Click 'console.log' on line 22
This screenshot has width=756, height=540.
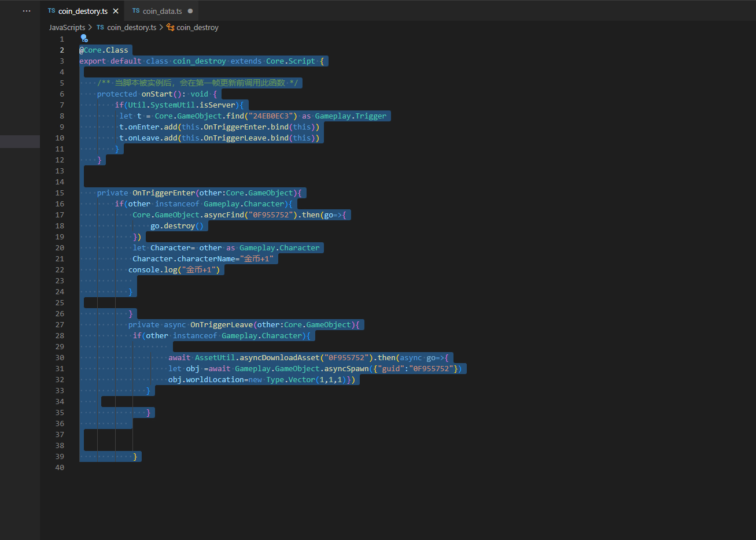[x=153, y=269]
